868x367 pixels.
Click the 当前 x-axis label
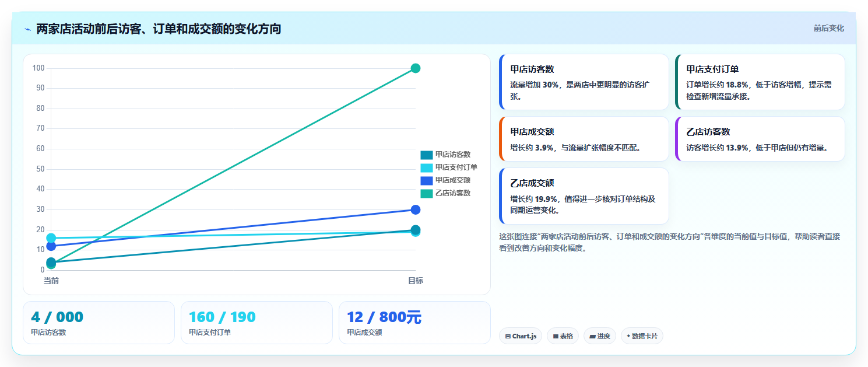pyautogui.click(x=51, y=281)
